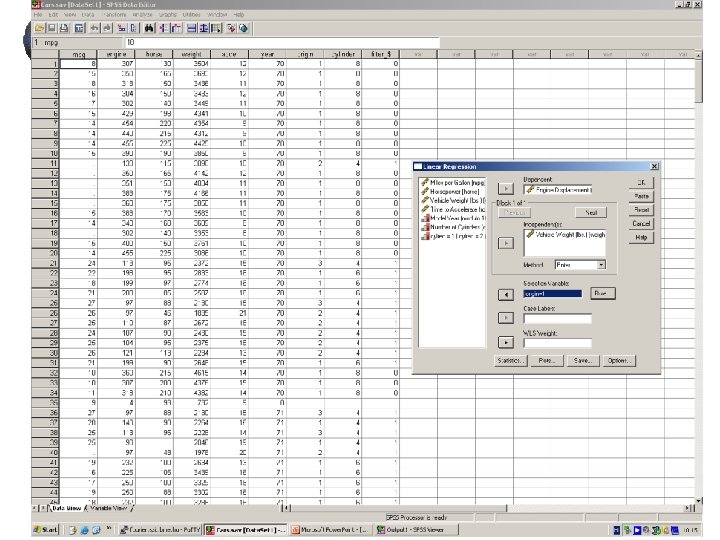Open the Windows Start button
The height and width of the screenshot is (540, 720).
tap(45, 530)
